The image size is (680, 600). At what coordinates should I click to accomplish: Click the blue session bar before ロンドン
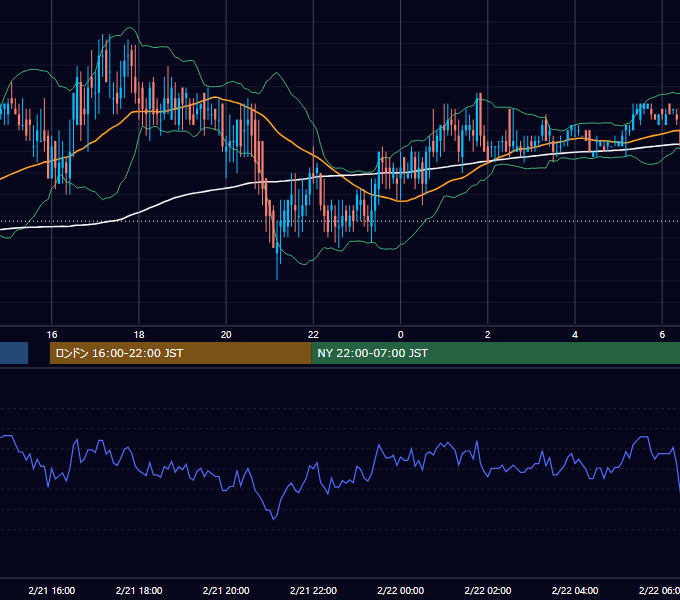[x=14, y=353]
